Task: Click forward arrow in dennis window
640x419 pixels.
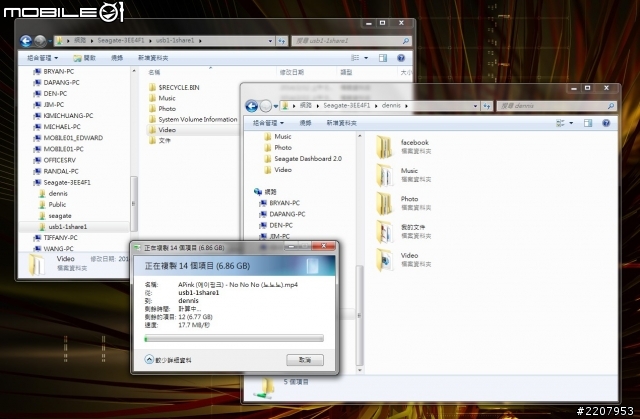Action: click(x=266, y=106)
